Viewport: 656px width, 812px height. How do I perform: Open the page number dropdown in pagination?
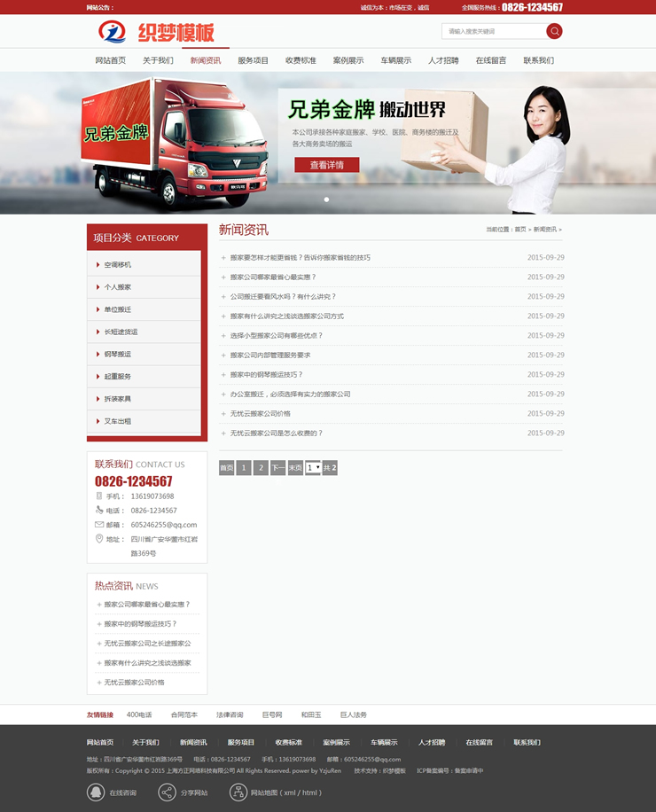[313, 467]
